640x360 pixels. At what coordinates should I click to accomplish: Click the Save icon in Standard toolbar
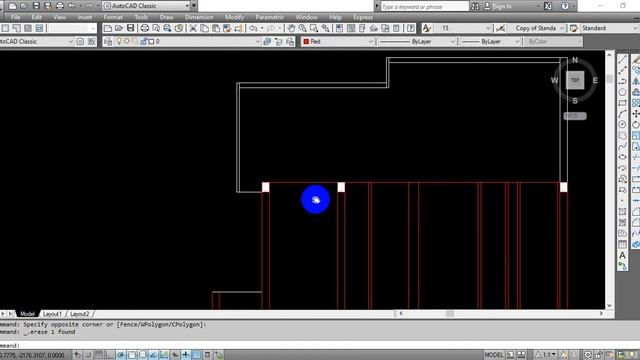pyautogui.click(x=130, y=28)
